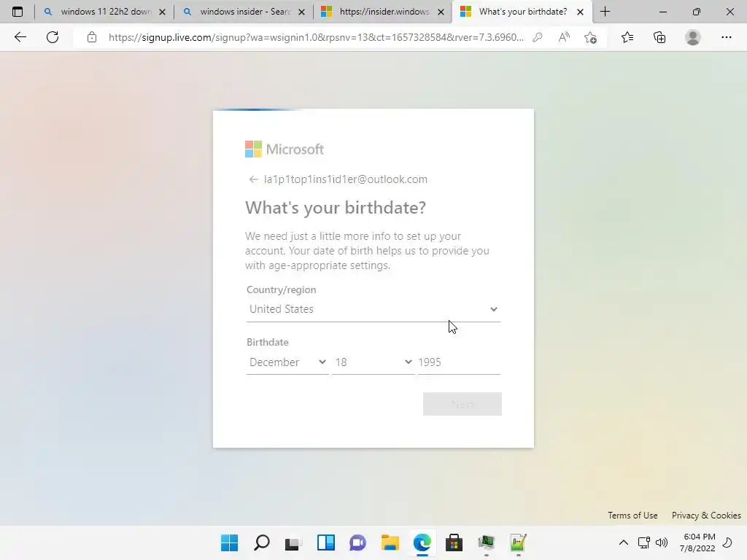Open a new browser tab
The image size is (747, 560).
click(x=605, y=12)
